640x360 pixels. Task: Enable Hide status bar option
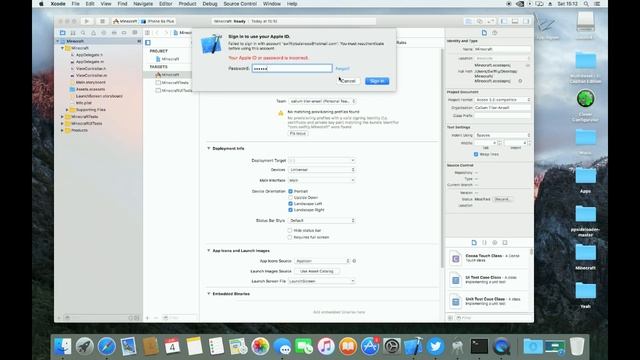point(290,231)
